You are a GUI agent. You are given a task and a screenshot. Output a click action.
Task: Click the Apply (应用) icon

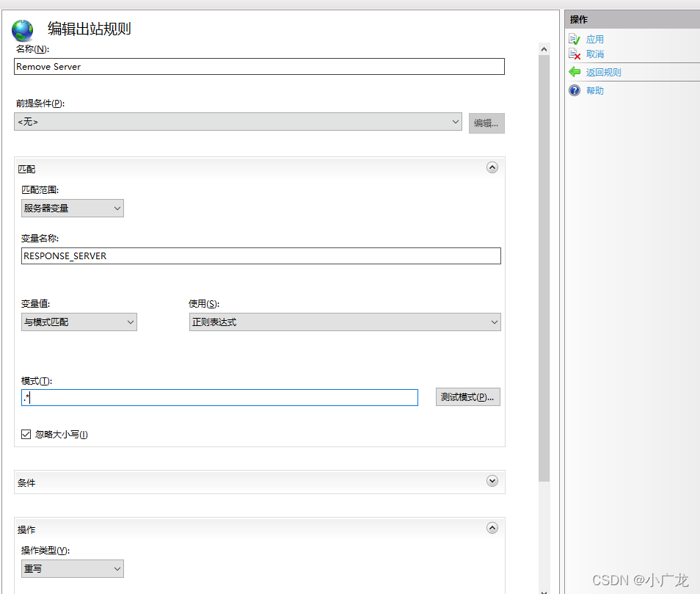575,40
